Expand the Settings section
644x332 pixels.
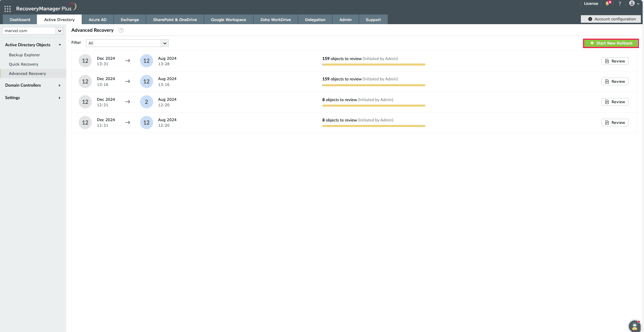33,98
